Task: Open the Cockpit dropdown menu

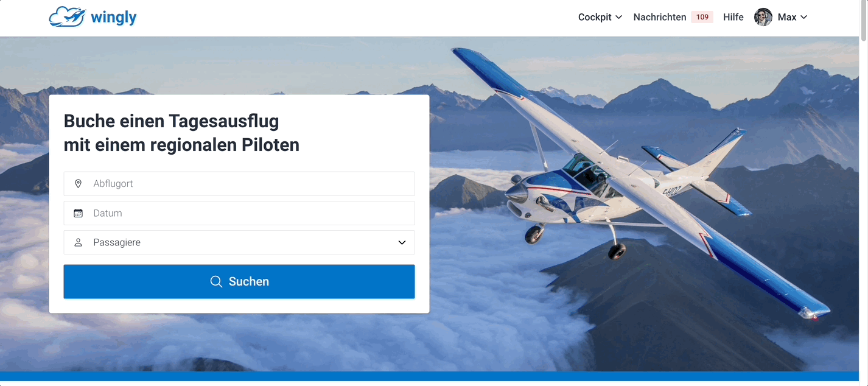Action: pos(600,17)
